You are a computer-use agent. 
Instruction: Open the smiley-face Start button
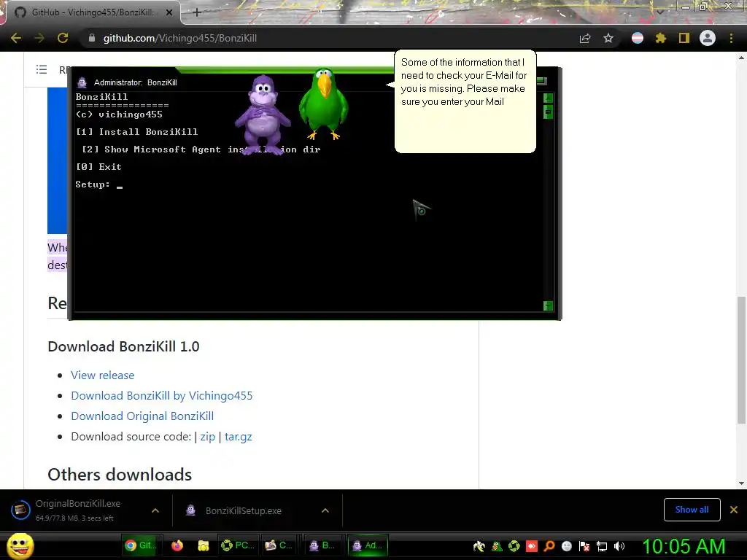[x=20, y=545]
